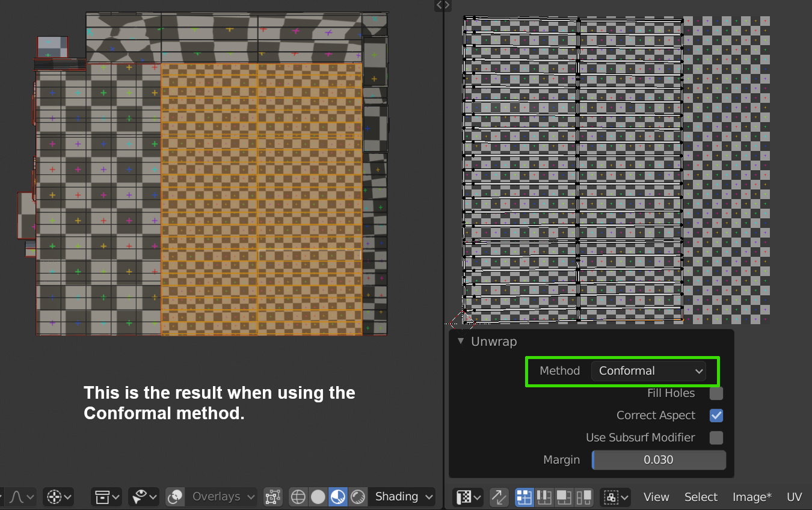
Task: Enable Use Subsurf Modifier checkbox
Action: tap(716, 438)
